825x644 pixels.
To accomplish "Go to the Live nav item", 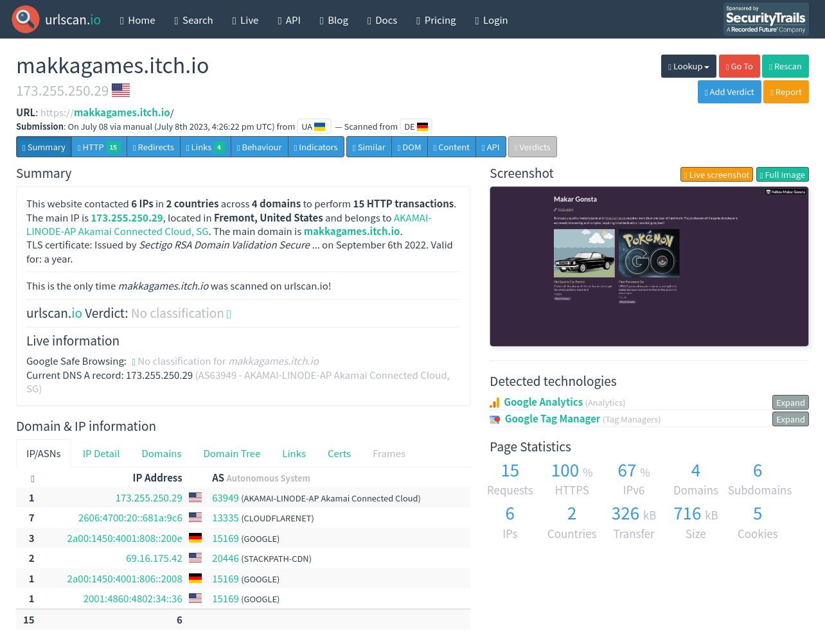I will [x=245, y=20].
